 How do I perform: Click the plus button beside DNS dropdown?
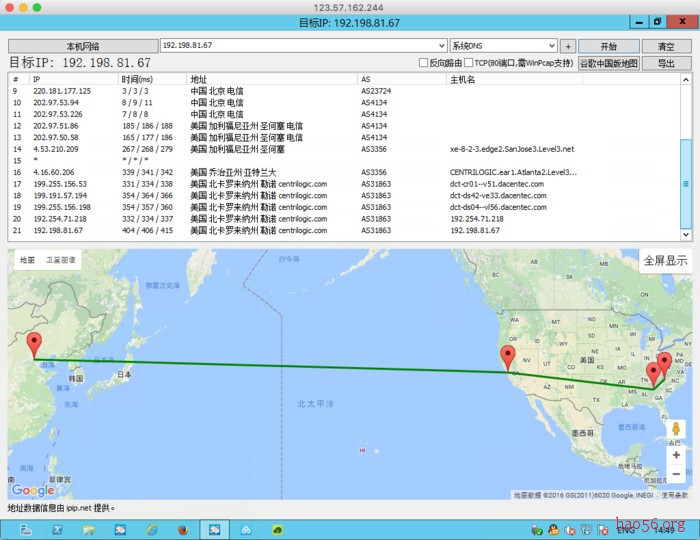(568, 46)
